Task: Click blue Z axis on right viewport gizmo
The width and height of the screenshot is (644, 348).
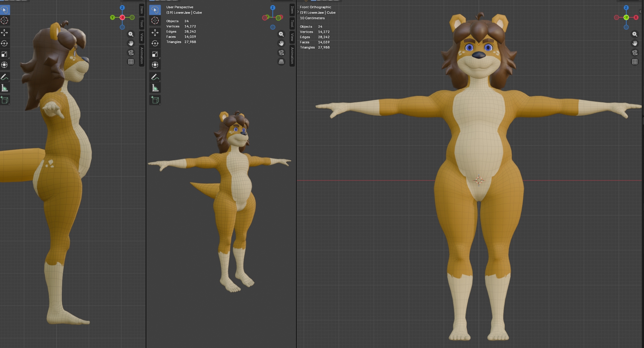Action: click(626, 7)
